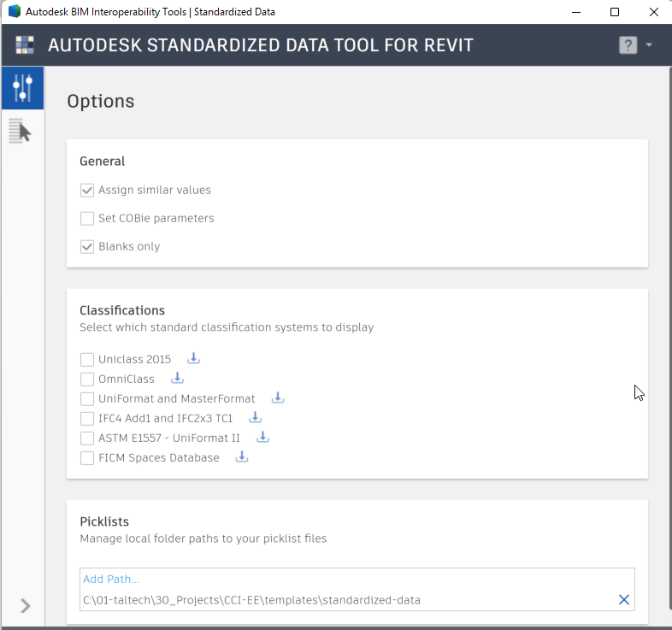
Task: Download UniFormat and MasterFormat database
Action: click(278, 397)
